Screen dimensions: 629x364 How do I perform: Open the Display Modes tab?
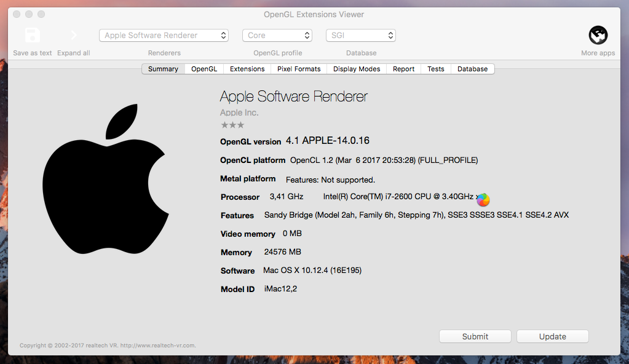(357, 69)
